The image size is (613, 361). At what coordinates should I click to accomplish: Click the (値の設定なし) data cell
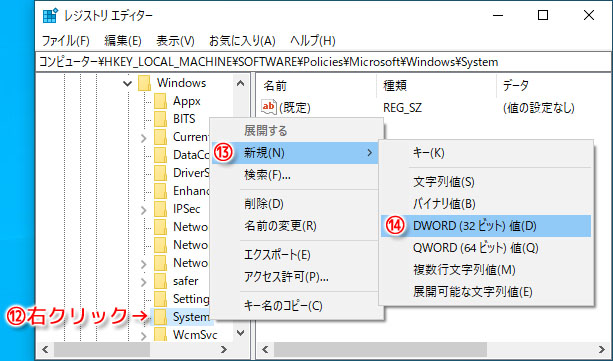pos(539,108)
